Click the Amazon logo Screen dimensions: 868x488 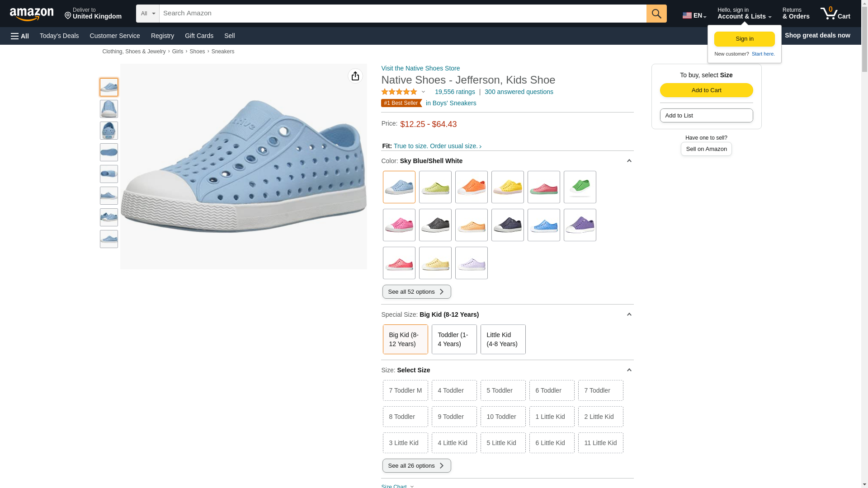coord(32,14)
